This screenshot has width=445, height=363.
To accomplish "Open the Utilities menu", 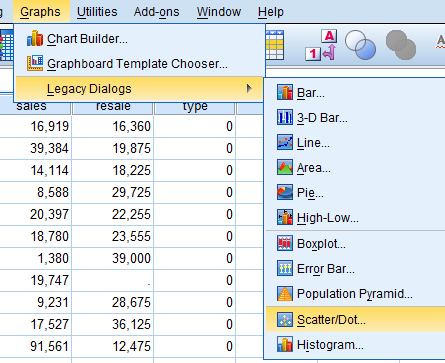I will tap(97, 12).
